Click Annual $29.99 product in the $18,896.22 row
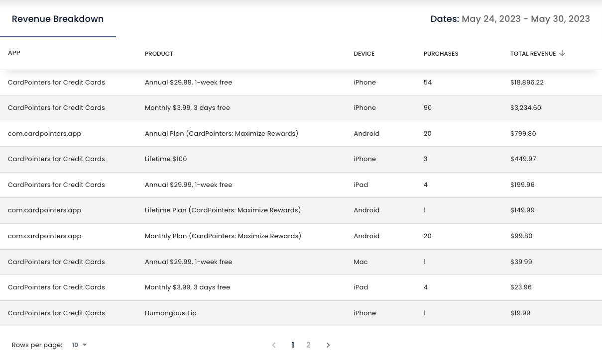The height and width of the screenshot is (364, 602). click(188, 83)
